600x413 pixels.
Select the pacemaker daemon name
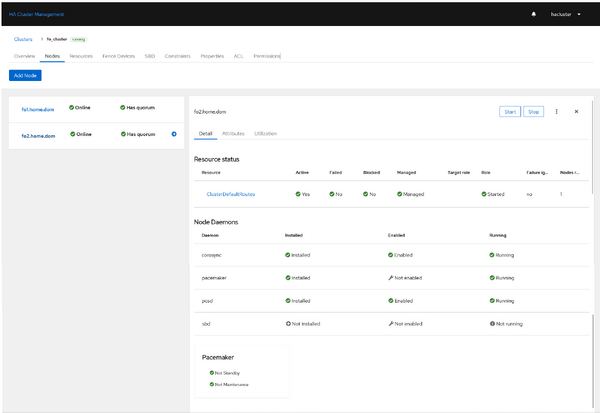(214, 278)
